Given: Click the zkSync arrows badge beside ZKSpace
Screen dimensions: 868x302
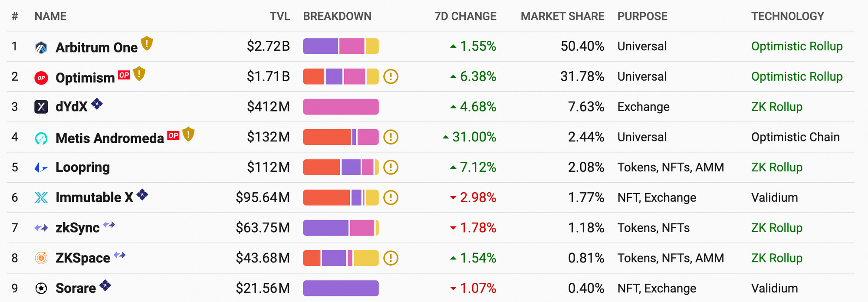Looking at the screenshot, I should [x=120, y=255].
